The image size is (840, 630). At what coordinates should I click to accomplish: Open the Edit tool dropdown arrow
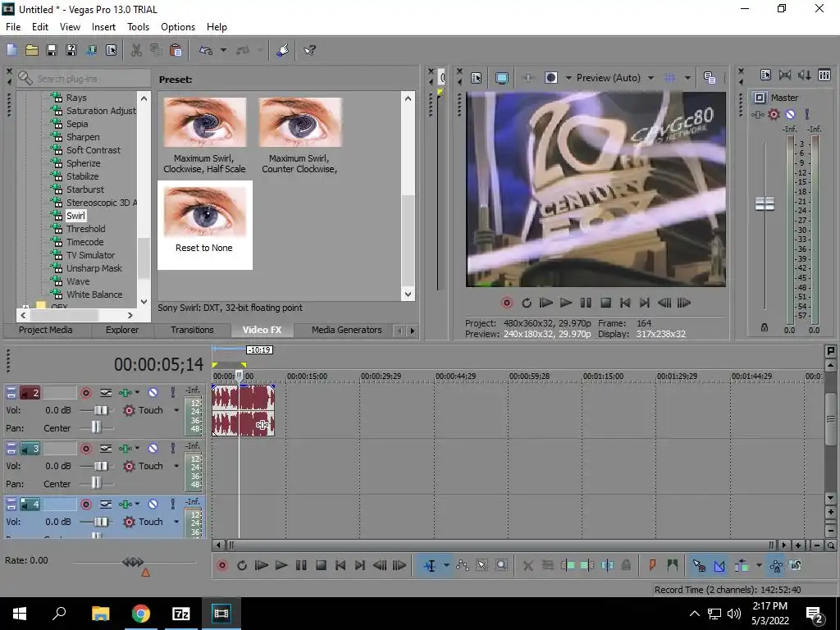446,565
